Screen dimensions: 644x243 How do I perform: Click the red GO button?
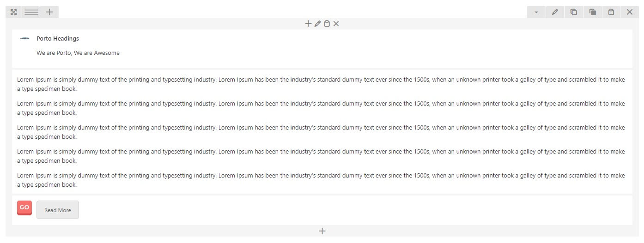[x=24, y=207]
